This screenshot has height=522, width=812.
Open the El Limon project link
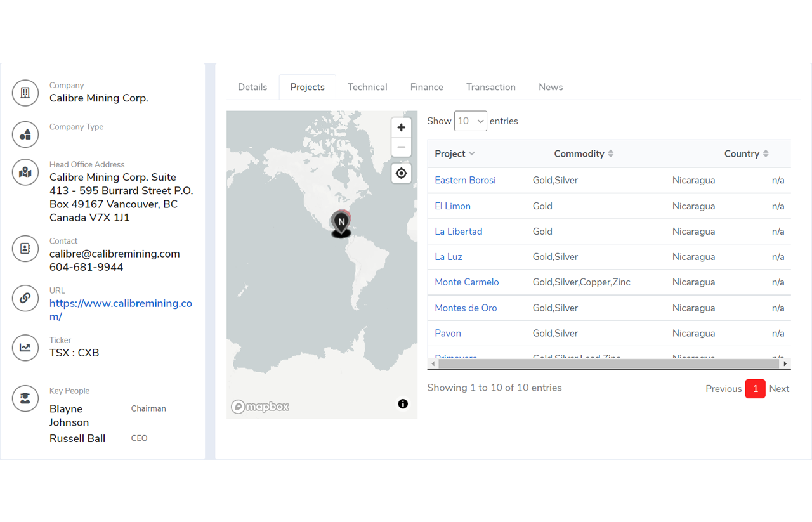[452, 206]
